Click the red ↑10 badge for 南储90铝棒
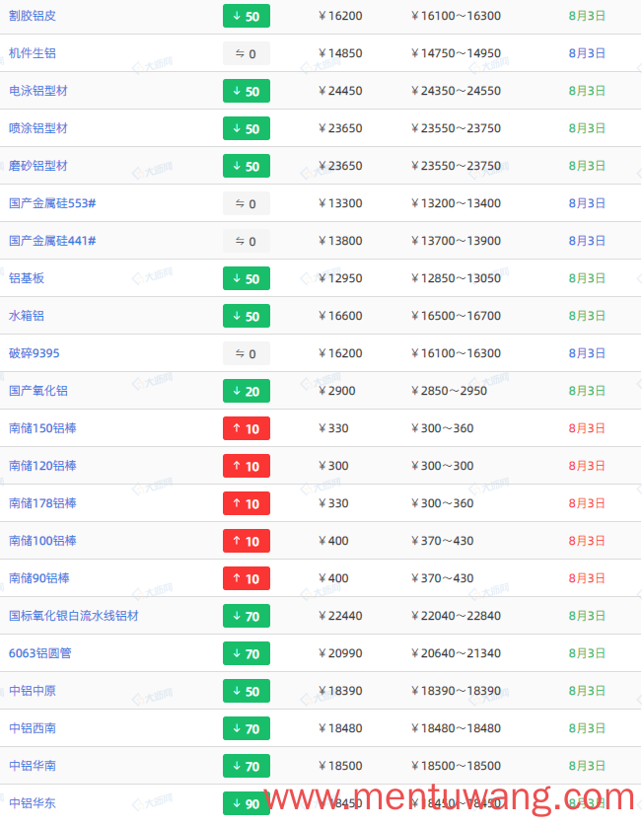 pyautogui.click(x=247, y=578)
